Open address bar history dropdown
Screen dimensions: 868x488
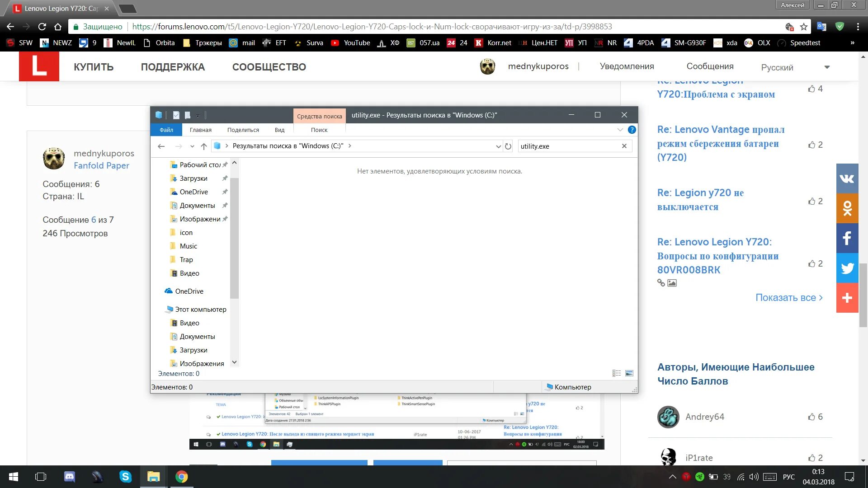498,146
